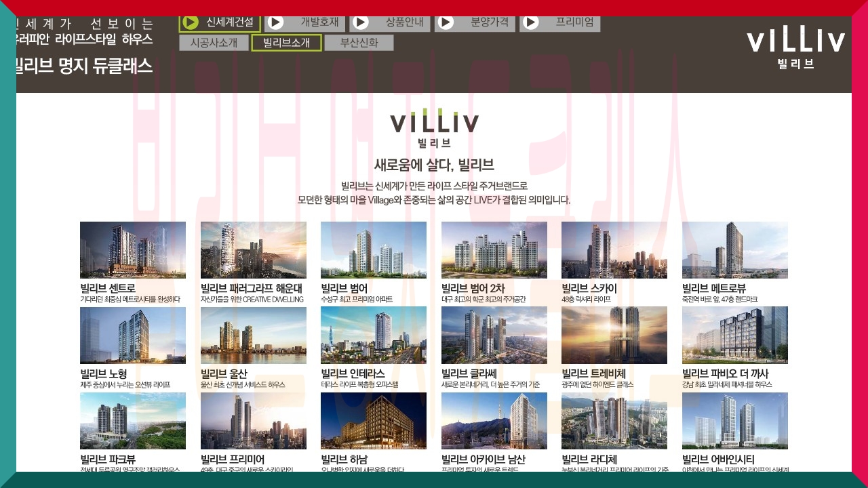The image size is (868, 488).
Task: Click the 빌리브 패러그라프 해운대 title text
Action: point(252,288)
